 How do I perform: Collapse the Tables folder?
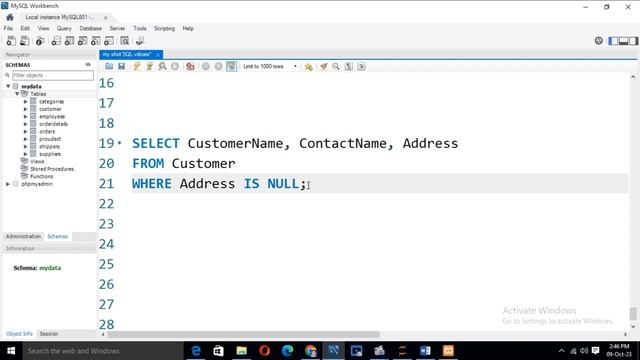(x=17, y=94)
